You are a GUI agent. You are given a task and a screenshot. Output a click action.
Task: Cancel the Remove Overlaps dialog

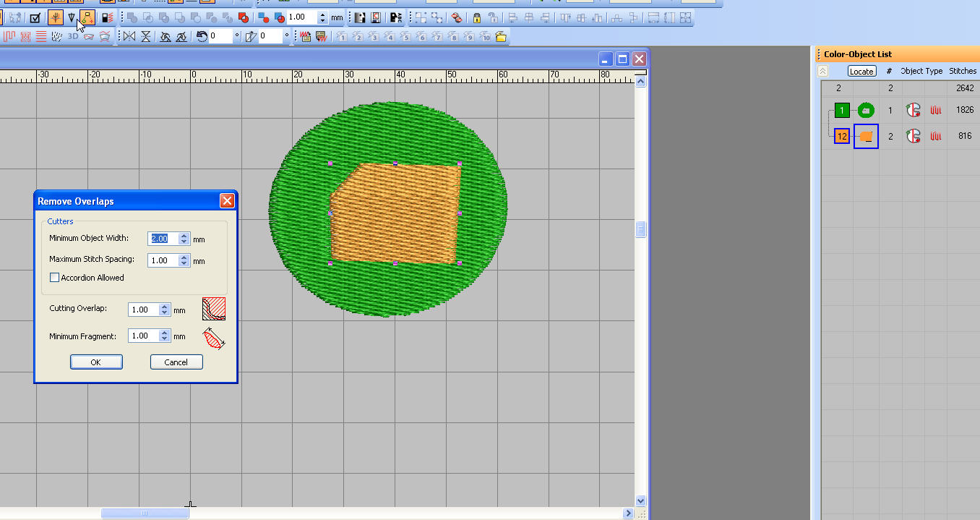click(x=176, y=362)
